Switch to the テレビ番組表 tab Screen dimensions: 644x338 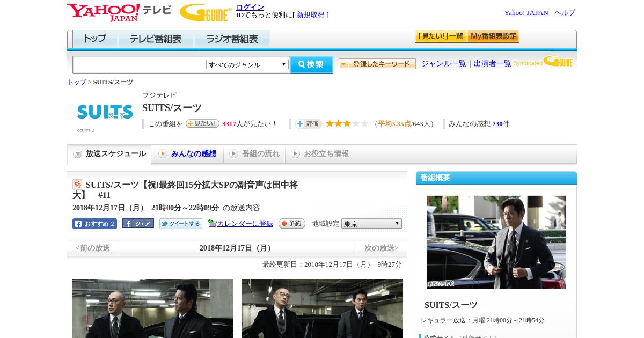tap(156, 39)
